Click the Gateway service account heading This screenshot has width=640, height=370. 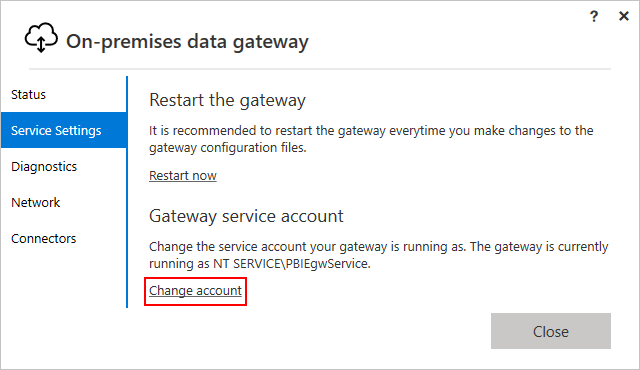246,216
